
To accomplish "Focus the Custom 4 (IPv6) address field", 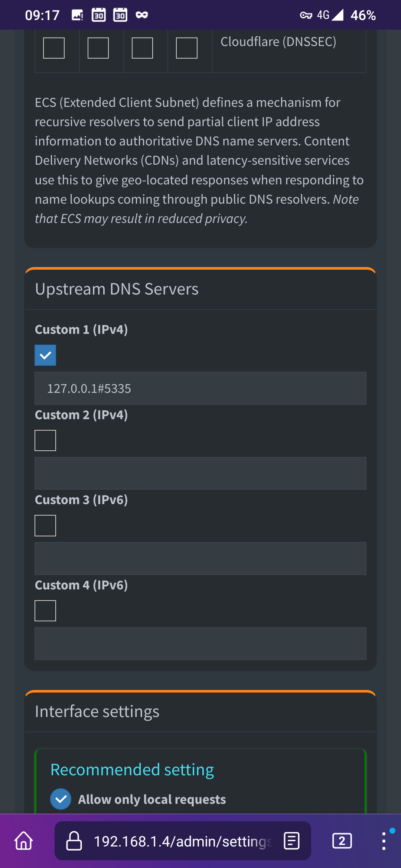I will [x=200, y=644].
